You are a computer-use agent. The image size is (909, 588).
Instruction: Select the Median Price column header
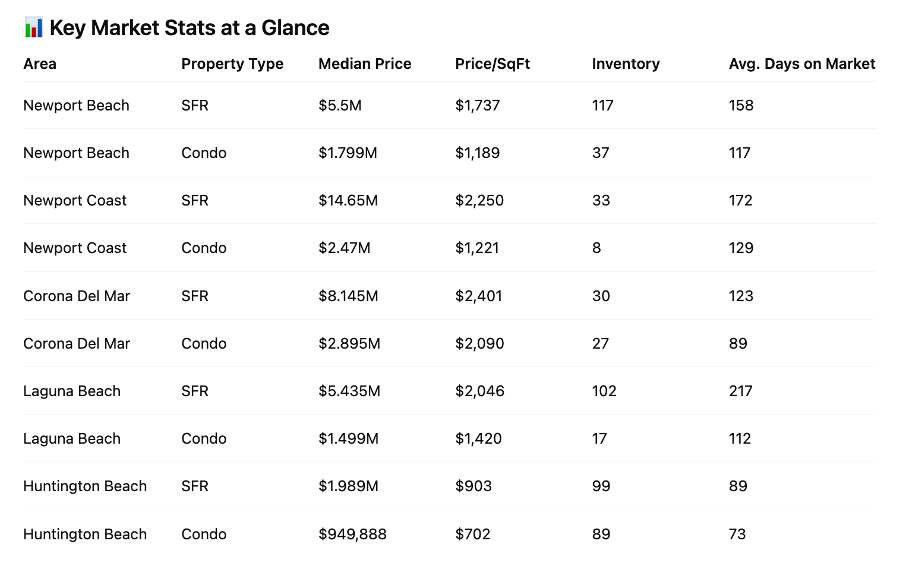[x=365, y=64]
